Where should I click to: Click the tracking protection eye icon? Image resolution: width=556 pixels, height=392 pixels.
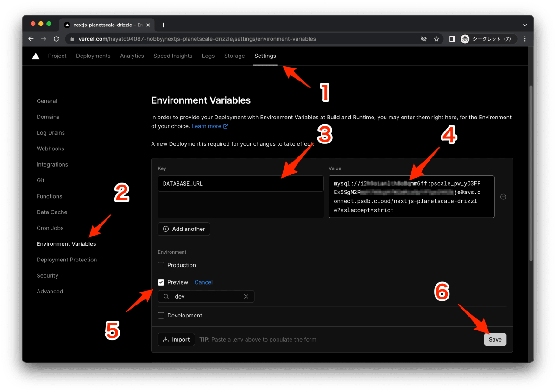423,39
